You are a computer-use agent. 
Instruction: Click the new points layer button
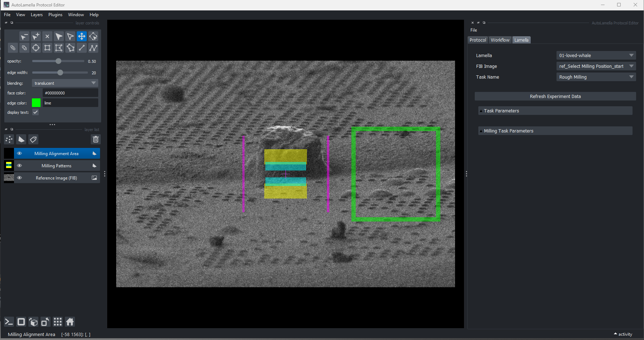pyautogui.click(x=9, y=139)
